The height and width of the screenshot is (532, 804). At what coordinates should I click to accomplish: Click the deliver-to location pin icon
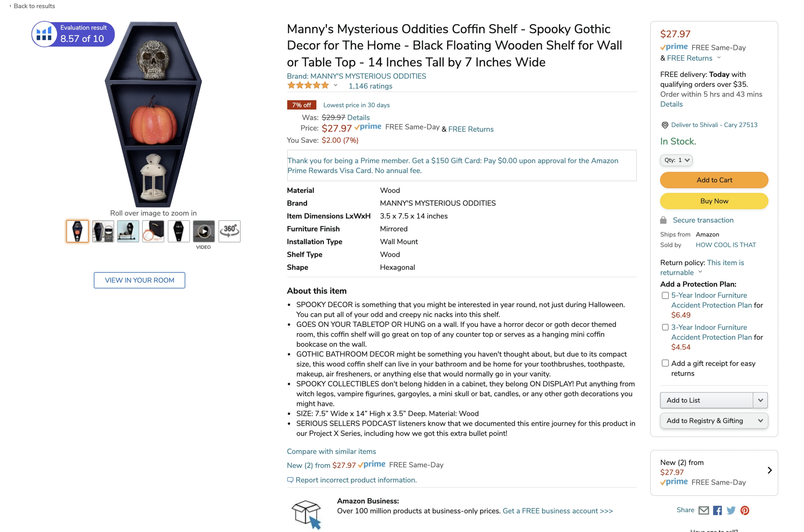tap(665, 125)
